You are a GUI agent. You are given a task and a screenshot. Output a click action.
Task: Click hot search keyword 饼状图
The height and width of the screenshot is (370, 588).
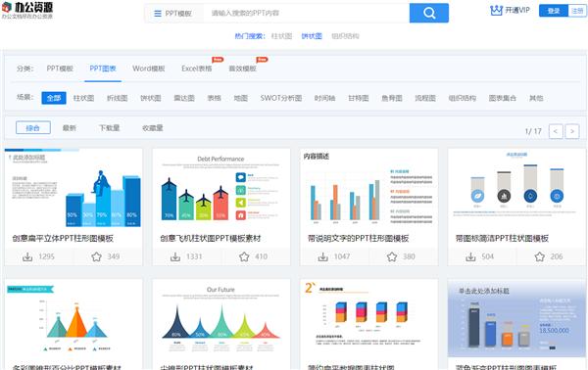(x=312, y=36)
